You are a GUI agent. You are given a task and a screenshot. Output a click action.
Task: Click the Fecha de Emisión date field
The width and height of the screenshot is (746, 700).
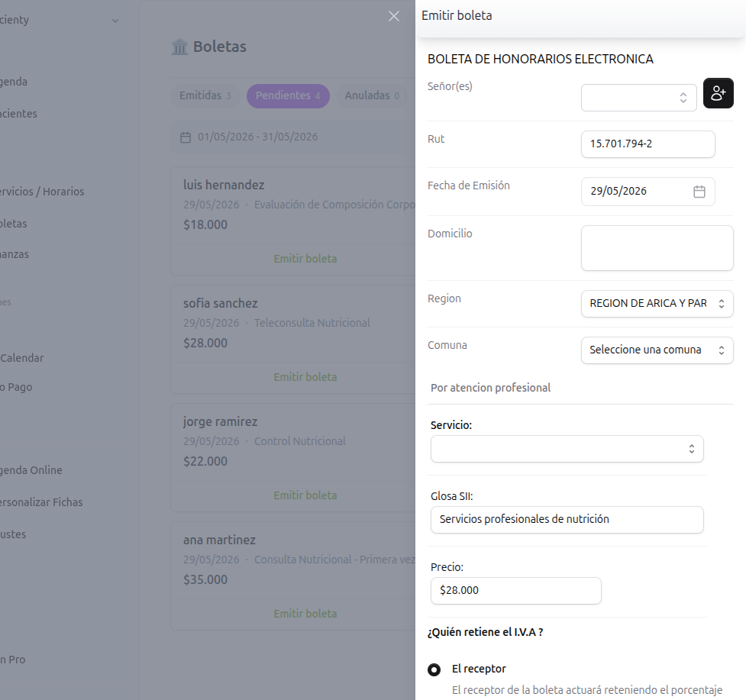648,192
